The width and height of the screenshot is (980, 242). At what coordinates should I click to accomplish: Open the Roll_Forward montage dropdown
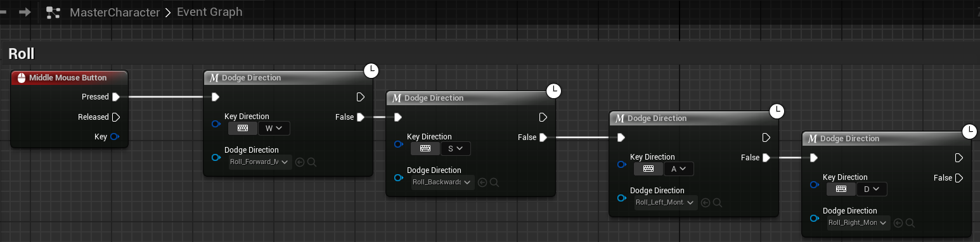pyautogui.click(x=260, y=162)
